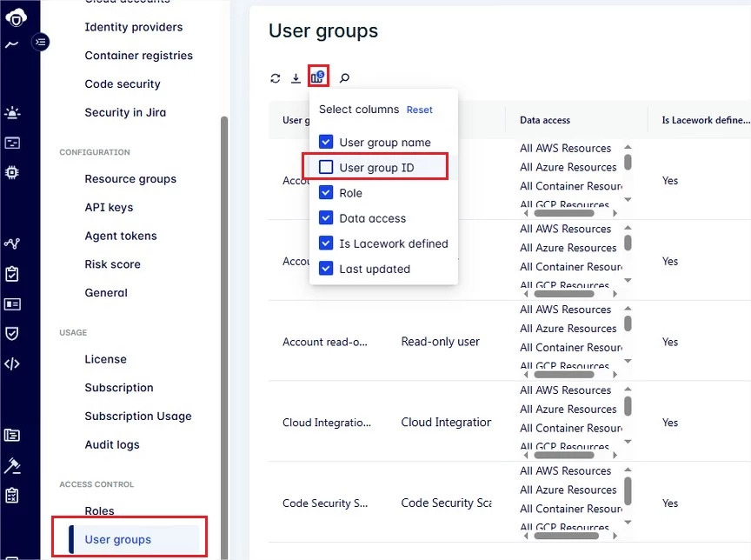Image resolution: width=751 pixels, height=560 pixels.
Task: Open the alerts siren icon in navigation rail
Action: point(12,112)
